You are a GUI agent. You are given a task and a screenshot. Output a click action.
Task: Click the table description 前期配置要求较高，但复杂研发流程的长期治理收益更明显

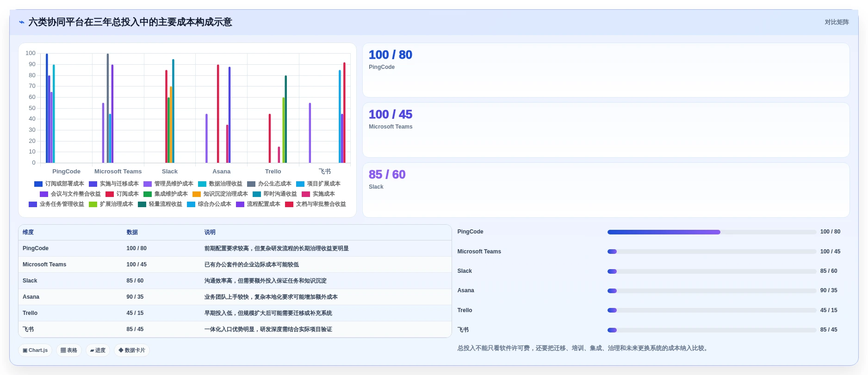coord(277,248)
